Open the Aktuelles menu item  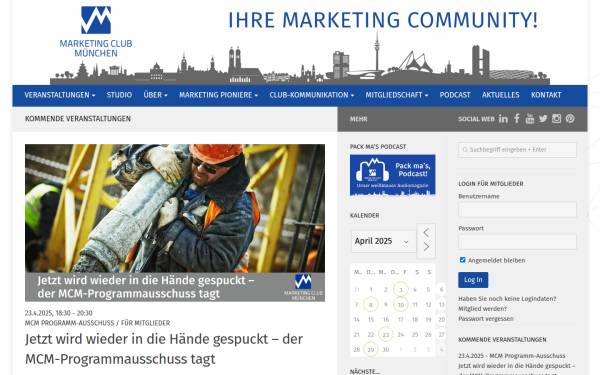point(501,95)
